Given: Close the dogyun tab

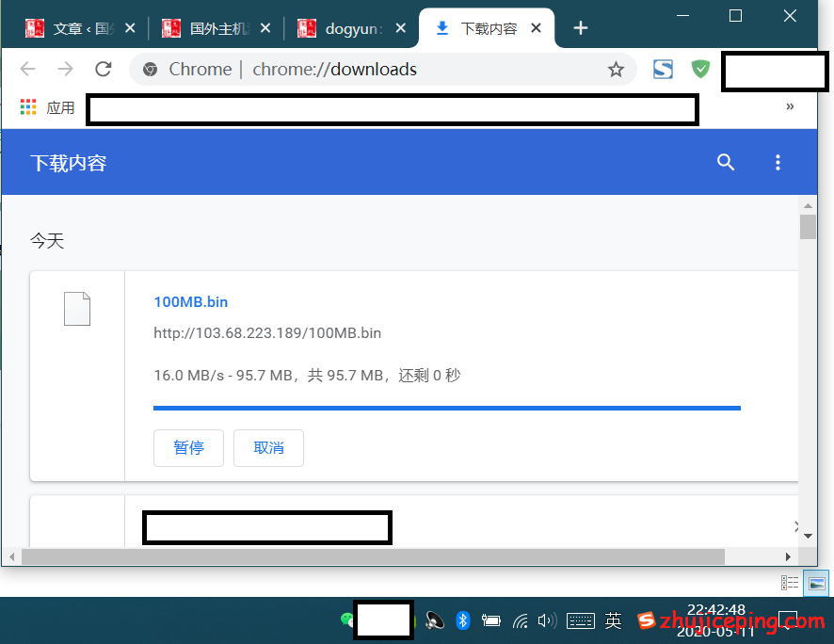Looking at the screenshot, I should pos(401,28).
